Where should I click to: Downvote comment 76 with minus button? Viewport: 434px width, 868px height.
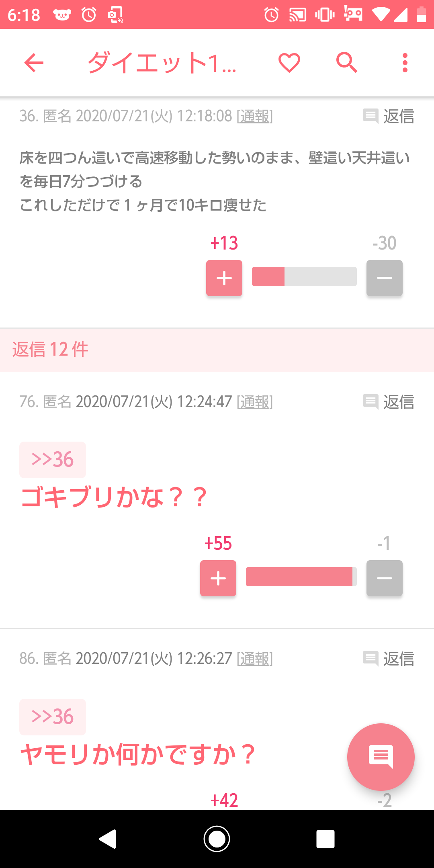[x=385, y=578]
